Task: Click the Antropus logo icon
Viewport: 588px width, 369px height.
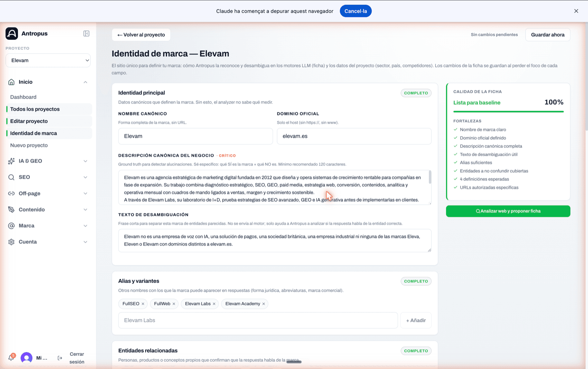Action: 12,33
